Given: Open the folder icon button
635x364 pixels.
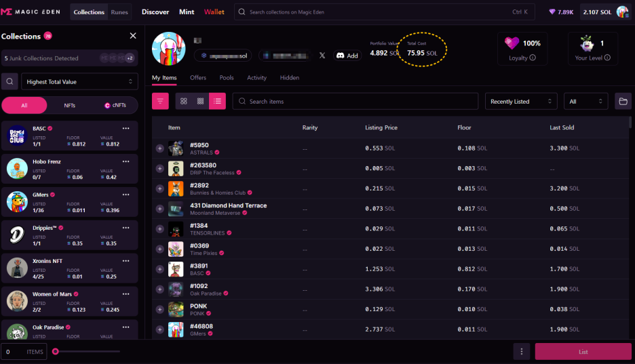Looking at the screenshot, I should [623, 101].
